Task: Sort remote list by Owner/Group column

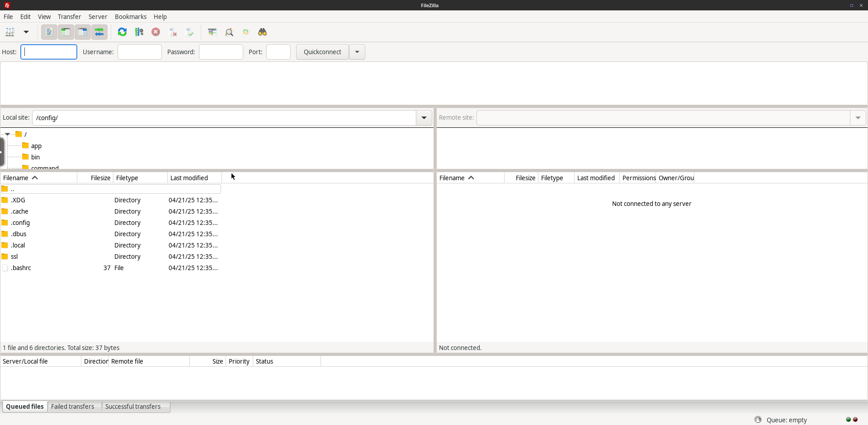Action: pos(675,178)
